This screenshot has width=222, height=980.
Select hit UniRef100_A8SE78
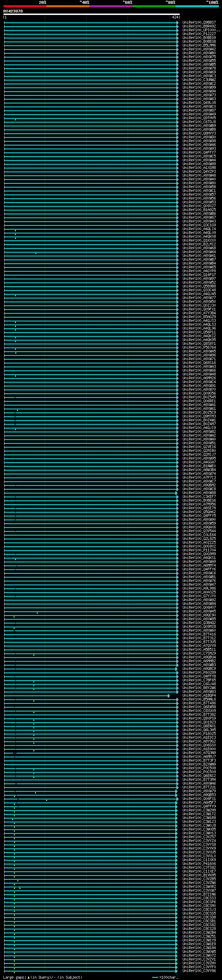[x=199, y=508]
